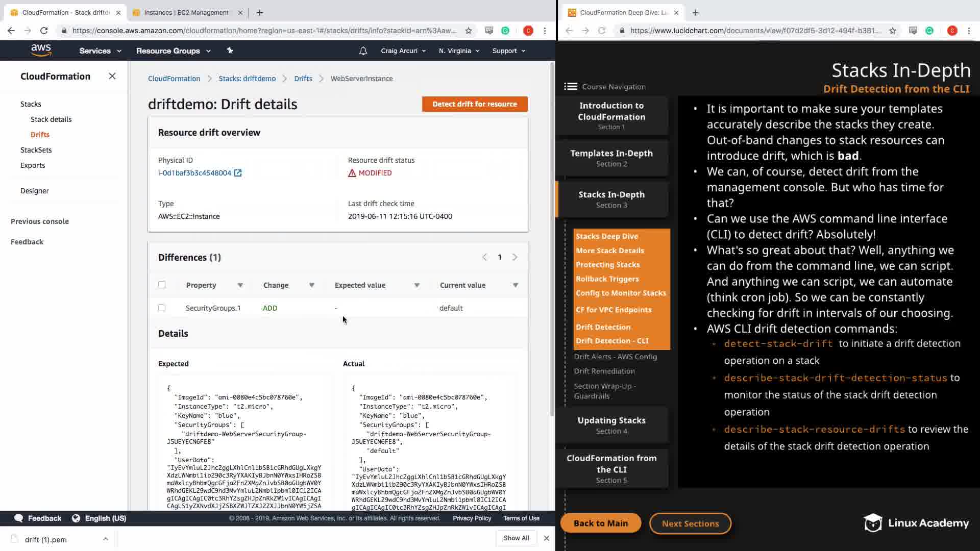
Task: Switch to the Instances EC2 Management tab
Action: (x=186, y=13)
